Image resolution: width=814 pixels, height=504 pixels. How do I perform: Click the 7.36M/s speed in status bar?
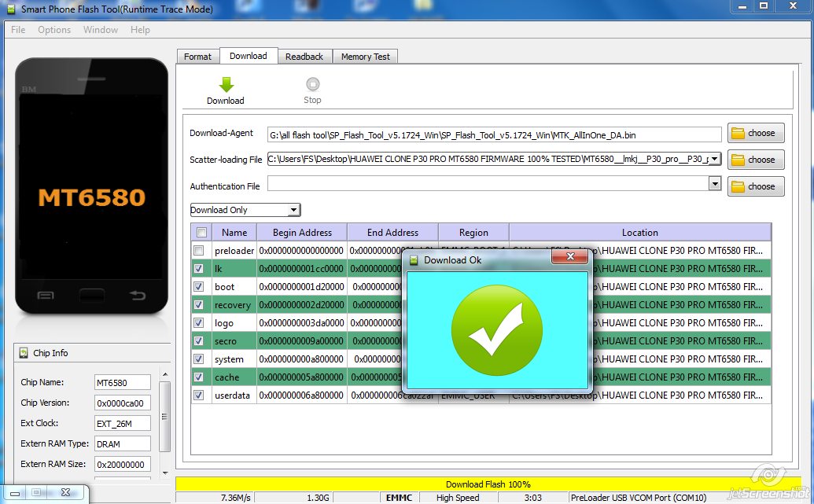click(x=236, y=497)
